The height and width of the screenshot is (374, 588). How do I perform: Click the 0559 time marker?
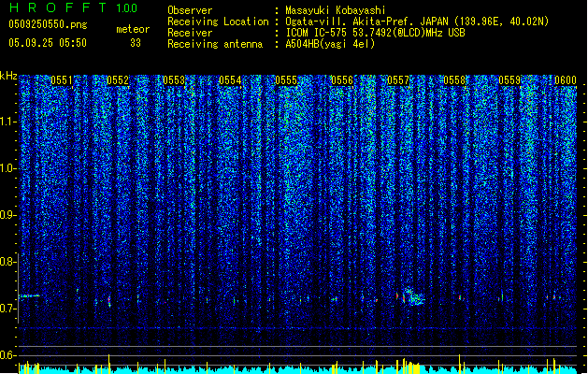[x=510, y=80]
